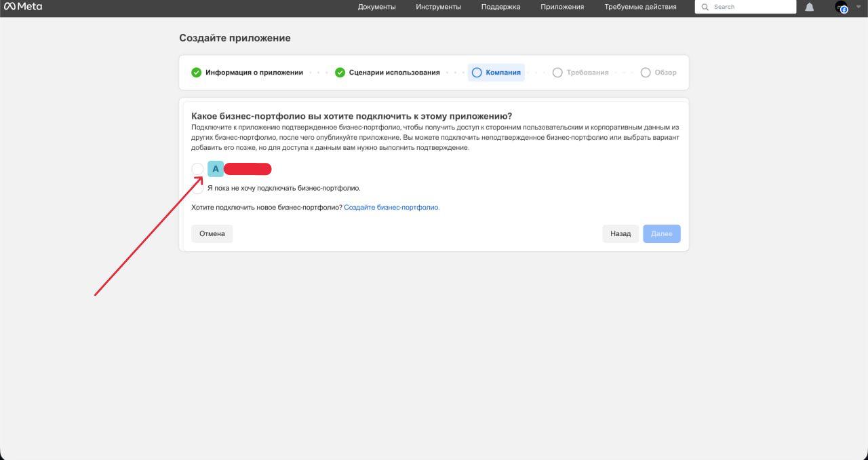This screenshot has height=460, width=868.
Task: Open the 'Создайте бизнес-портфолио' link
Action: click(391, 208)
